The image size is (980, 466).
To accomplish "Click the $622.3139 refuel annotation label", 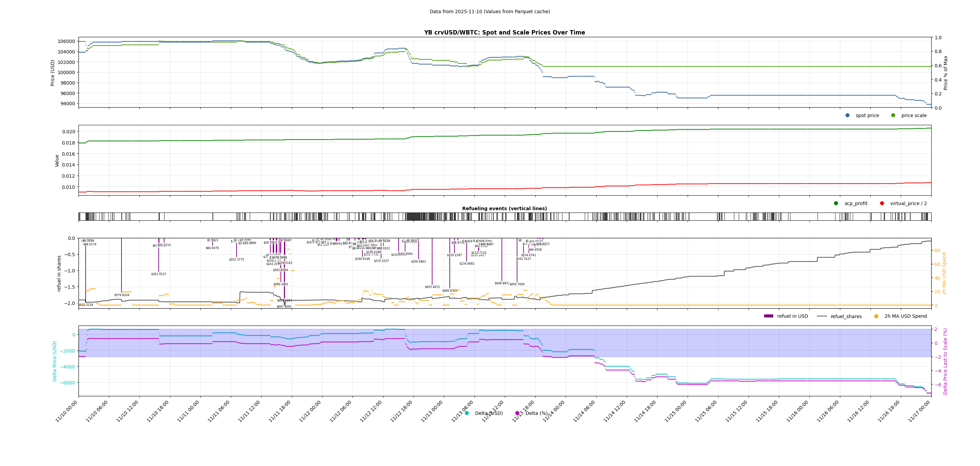I will [86, 305].
